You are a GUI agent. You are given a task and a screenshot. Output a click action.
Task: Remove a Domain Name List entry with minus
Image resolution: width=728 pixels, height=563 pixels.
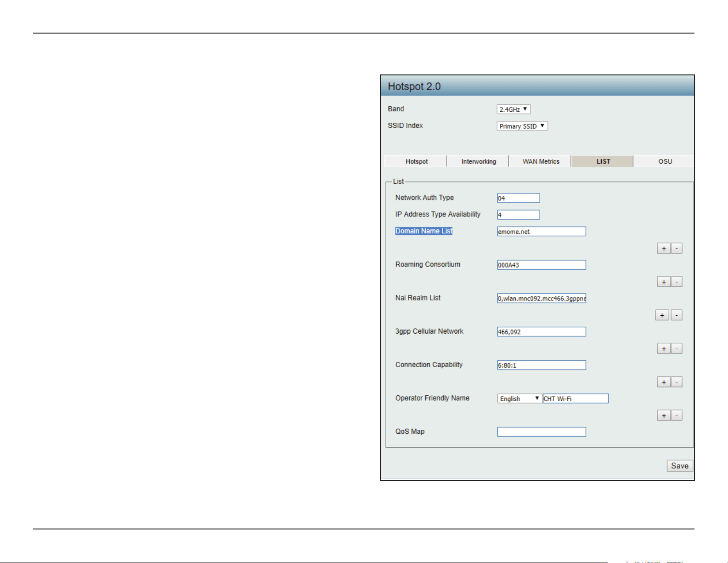tap(677, 249)
